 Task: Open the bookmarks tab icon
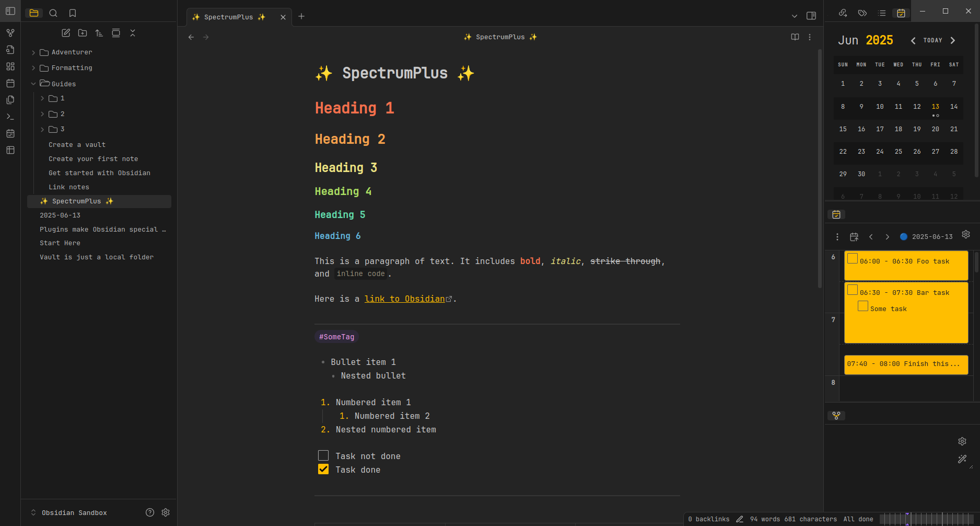73,13
